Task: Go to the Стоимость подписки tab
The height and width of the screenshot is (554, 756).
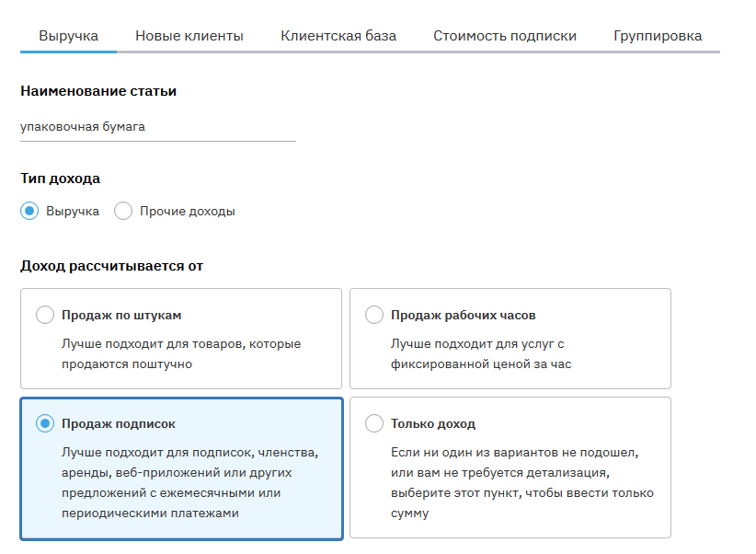Action: click(505, 36)
